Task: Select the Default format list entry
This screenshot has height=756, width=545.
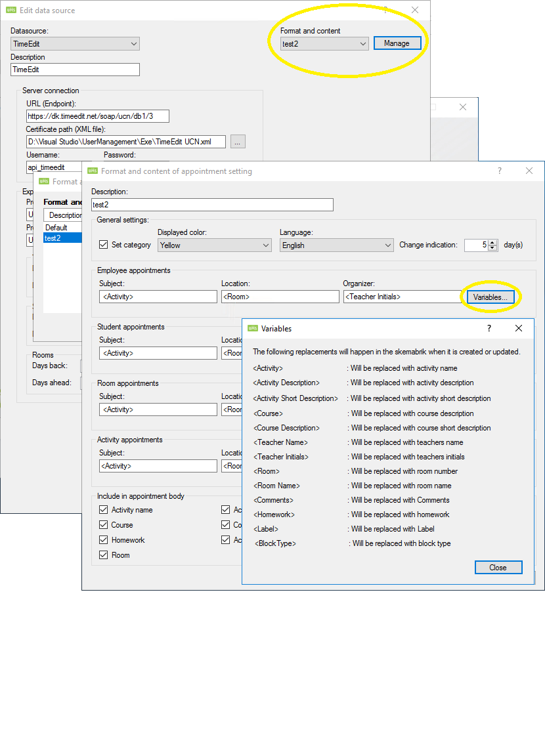Action: click(56, 228)
